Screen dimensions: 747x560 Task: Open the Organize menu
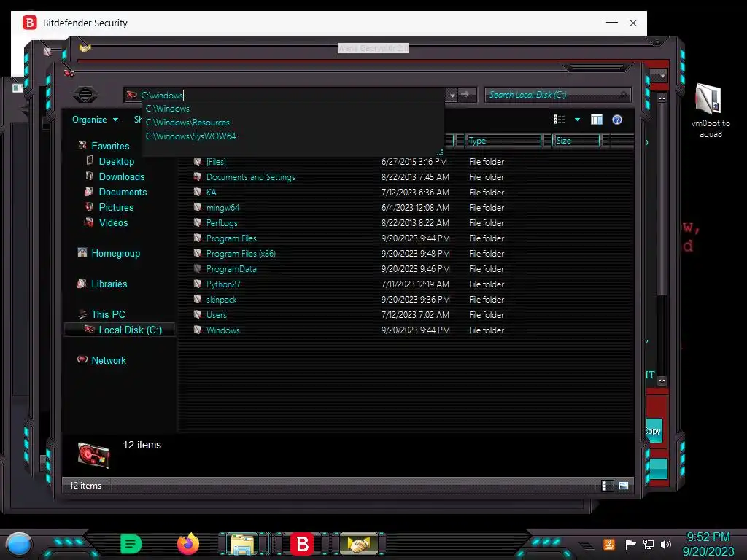pos(95,120)
